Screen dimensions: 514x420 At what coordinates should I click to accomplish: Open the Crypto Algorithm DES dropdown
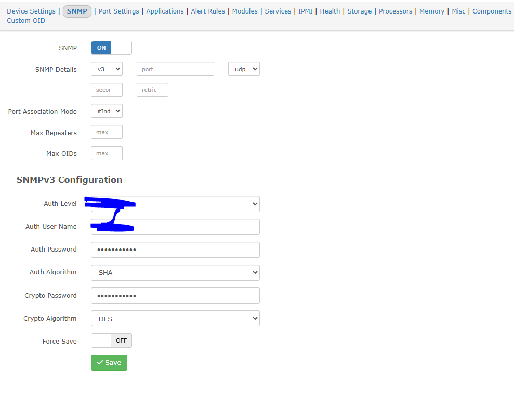(x=175, y=319)
